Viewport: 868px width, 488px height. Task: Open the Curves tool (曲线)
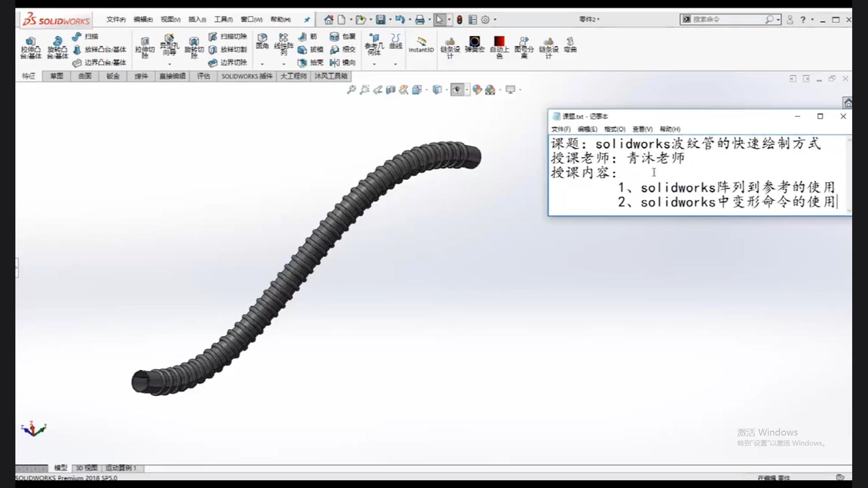coord(396,41)
